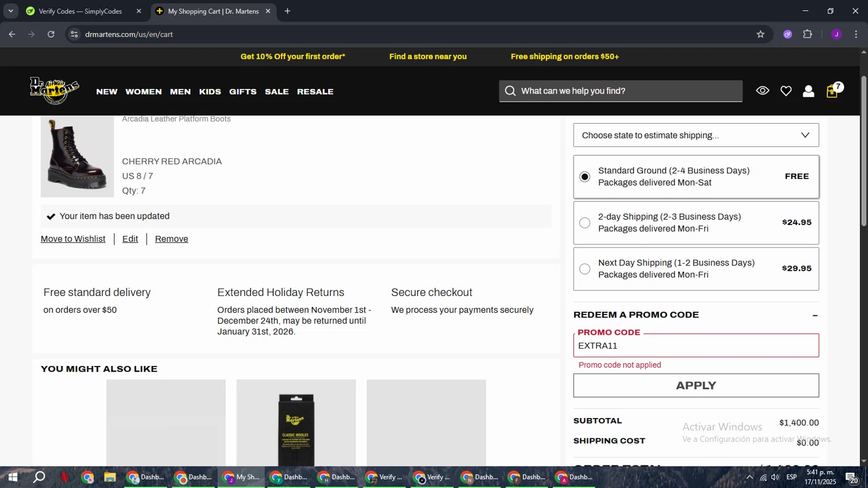Click Find a store near you
This screenshot has height=488, width=868.
coord(428,56)
